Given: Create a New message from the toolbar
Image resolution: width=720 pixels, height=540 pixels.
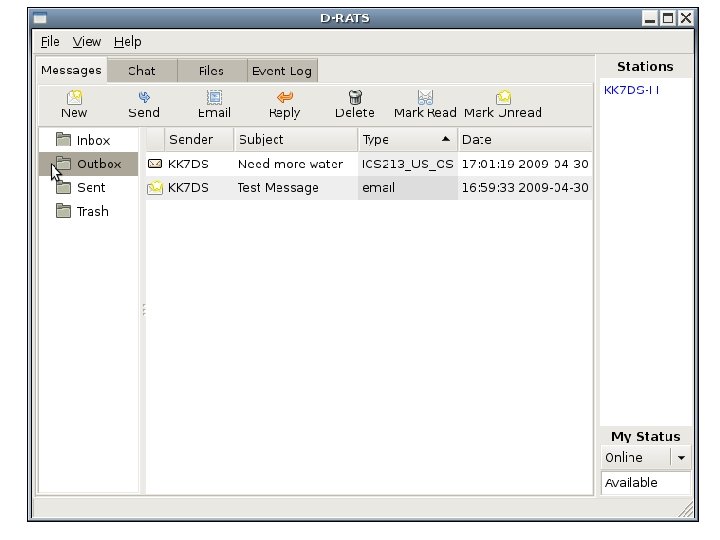Looking at the screenshot, I should point(74,105).
